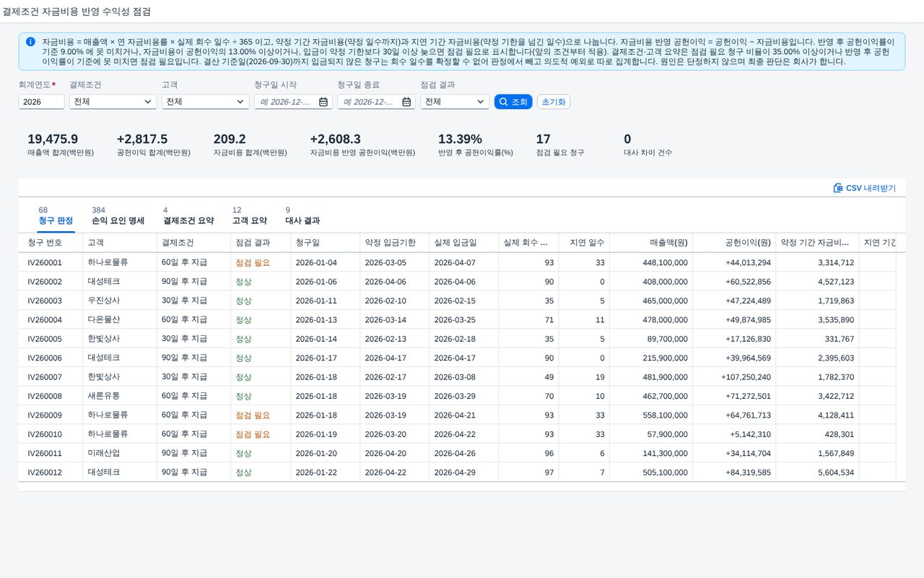
Task: Click 새론유통 customer cell
Action: click(104, 396)
